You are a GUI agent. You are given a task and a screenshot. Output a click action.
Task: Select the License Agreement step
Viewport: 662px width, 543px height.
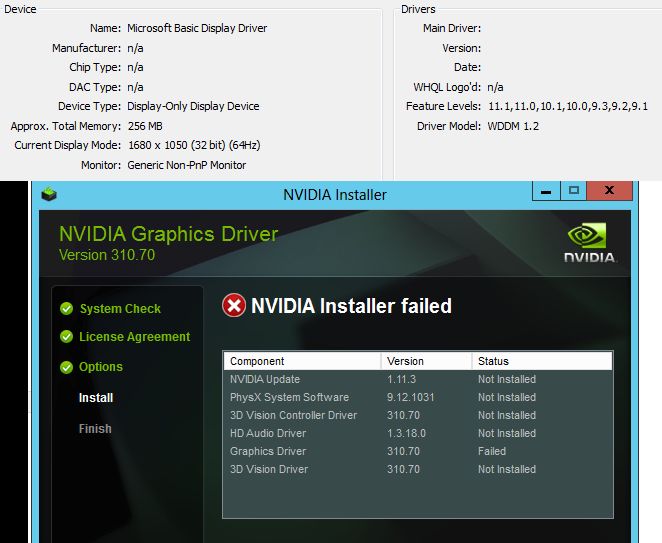pyautogui.click(x=135, y=337)
